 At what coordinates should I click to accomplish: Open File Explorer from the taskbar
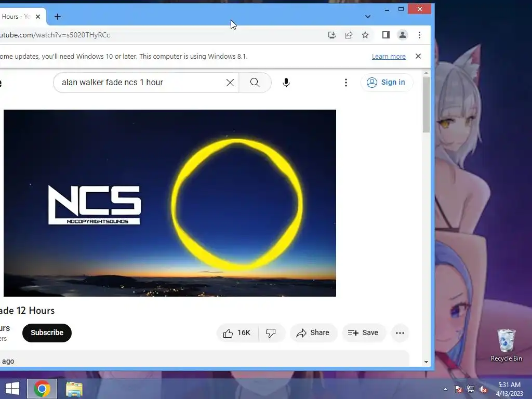pyautogui.click(x=74, y=389)
